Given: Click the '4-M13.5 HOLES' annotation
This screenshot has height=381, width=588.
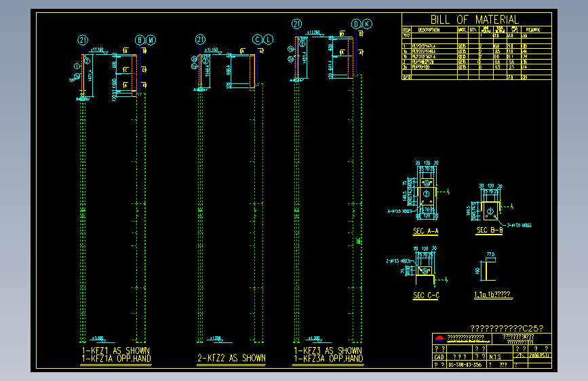Looking at the screenshot, I should 399,211.
